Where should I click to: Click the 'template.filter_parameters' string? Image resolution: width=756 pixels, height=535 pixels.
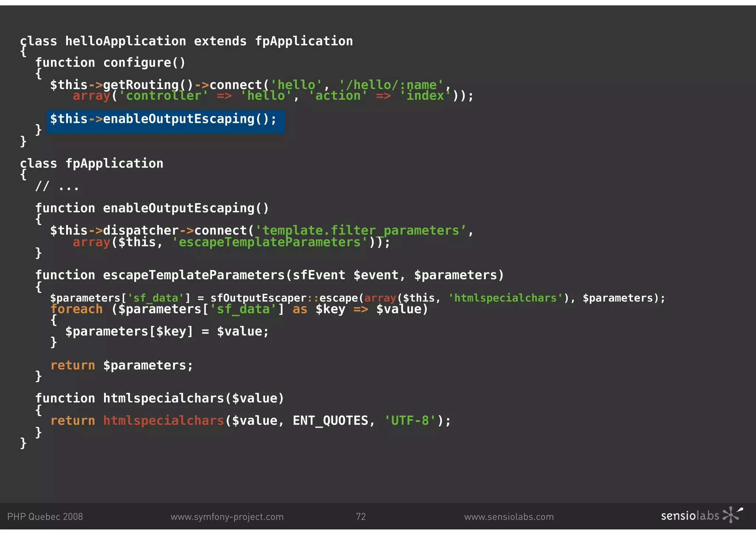tap(361, 231)
